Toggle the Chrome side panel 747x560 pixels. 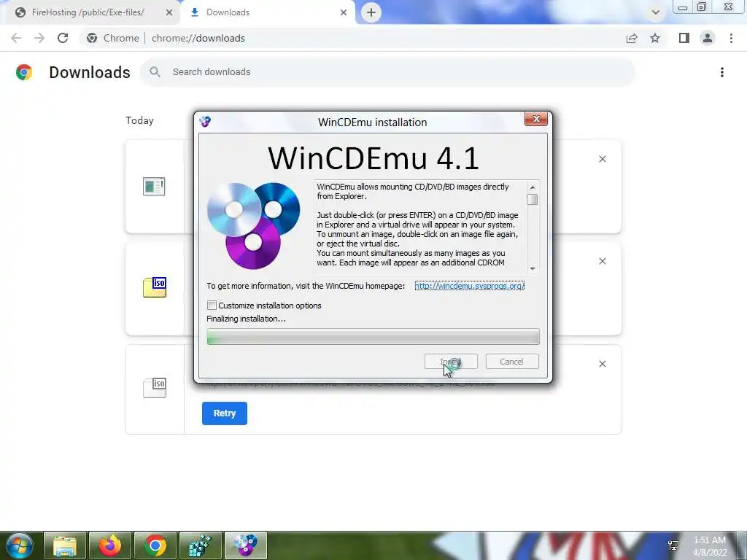[684, 38]
